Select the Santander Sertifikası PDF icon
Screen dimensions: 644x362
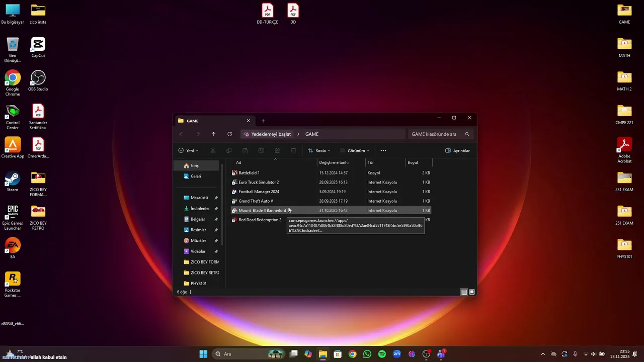point(38,117)
